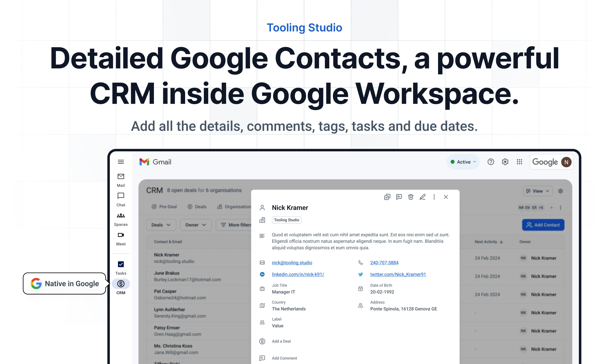Click the copy contact icon in card
The height and width of the screenshot is (364, 609).
387,197
